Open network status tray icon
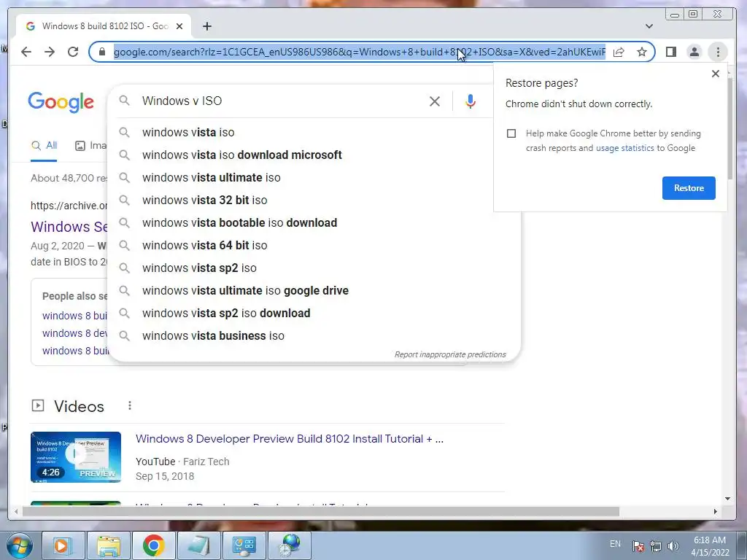747x560 pixels. tap(656, 546)
